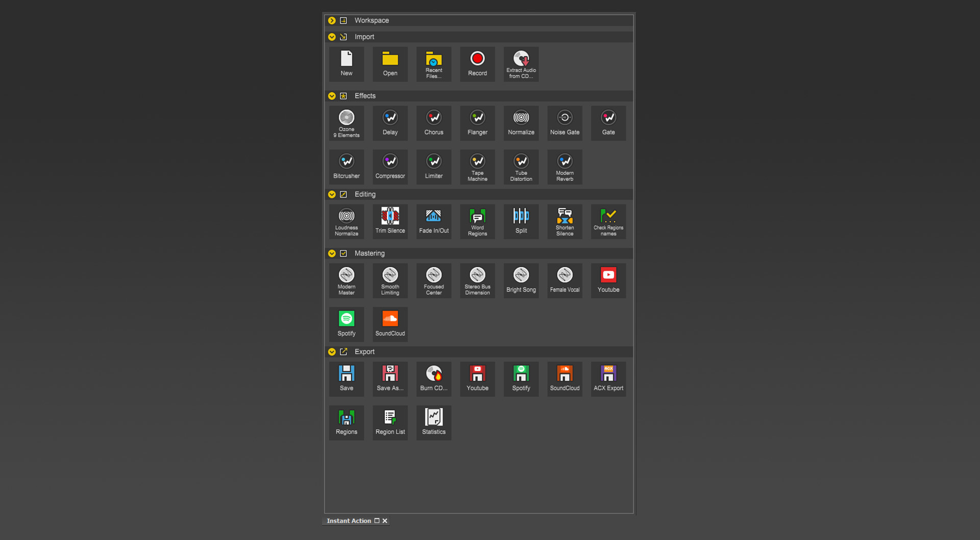Collapse the Import section
Image resolution: width=980 pixels, height=540 pixels.
[332, 37]
